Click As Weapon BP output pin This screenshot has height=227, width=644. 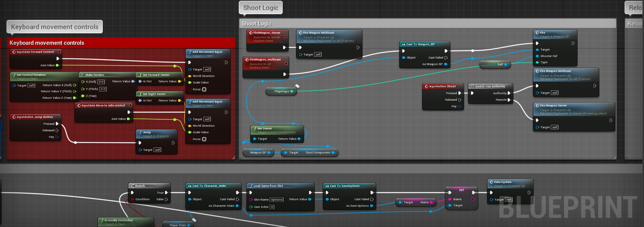click(x=446, y=64)
